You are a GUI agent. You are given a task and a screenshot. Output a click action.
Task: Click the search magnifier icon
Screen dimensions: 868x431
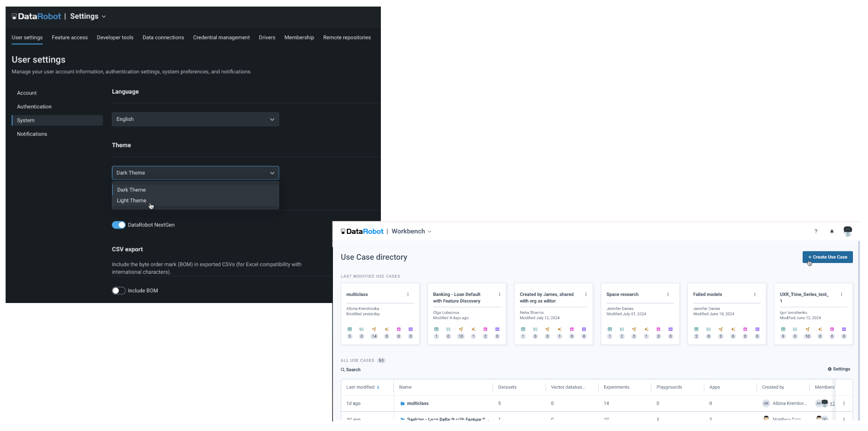coord(343,370)
